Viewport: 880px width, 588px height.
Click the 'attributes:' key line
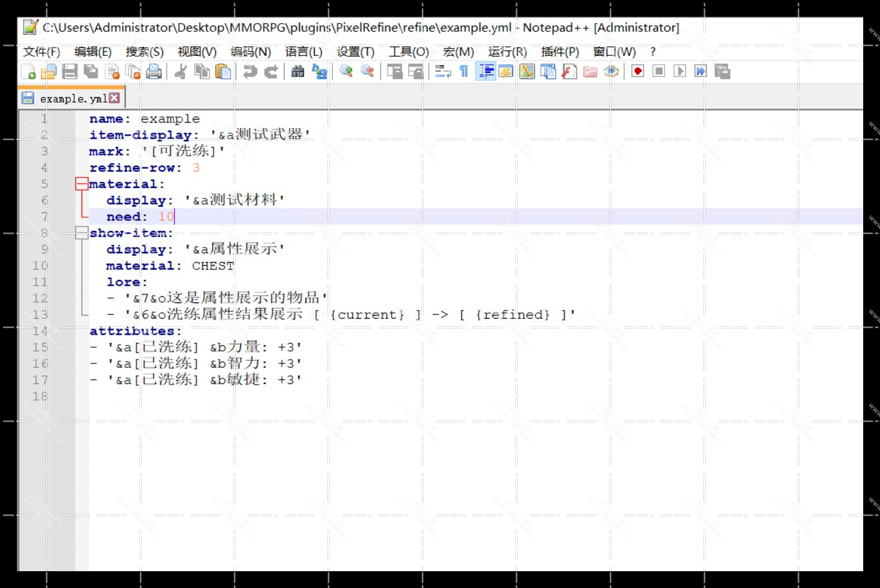(136, 331)
